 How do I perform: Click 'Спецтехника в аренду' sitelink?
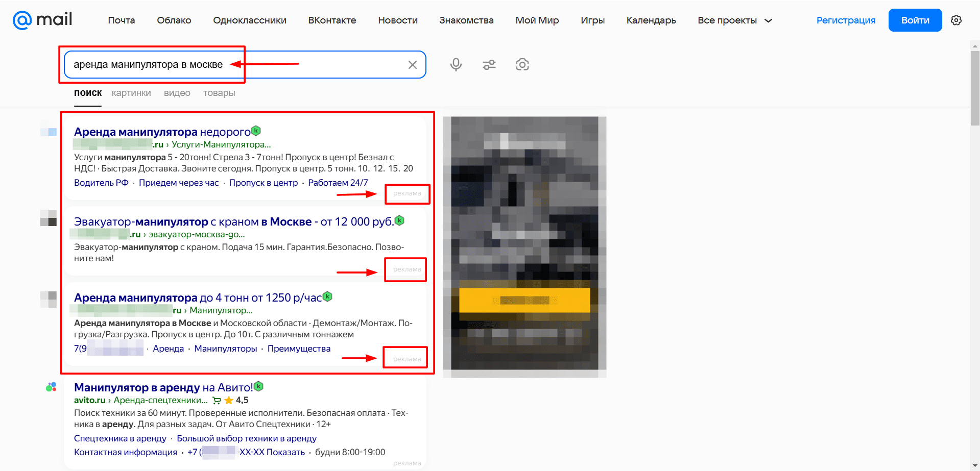click(x=120, y=438)
